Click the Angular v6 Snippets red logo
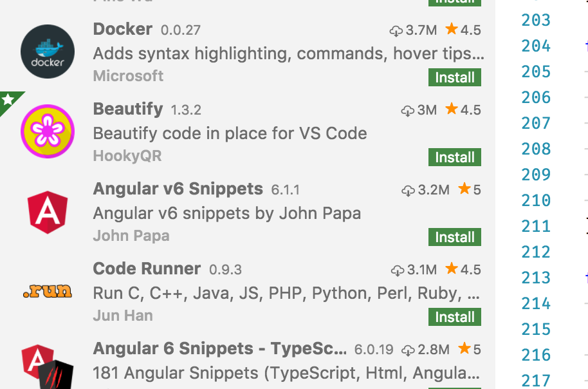This screenshot has height=389, width=588. tap(47, 211)
